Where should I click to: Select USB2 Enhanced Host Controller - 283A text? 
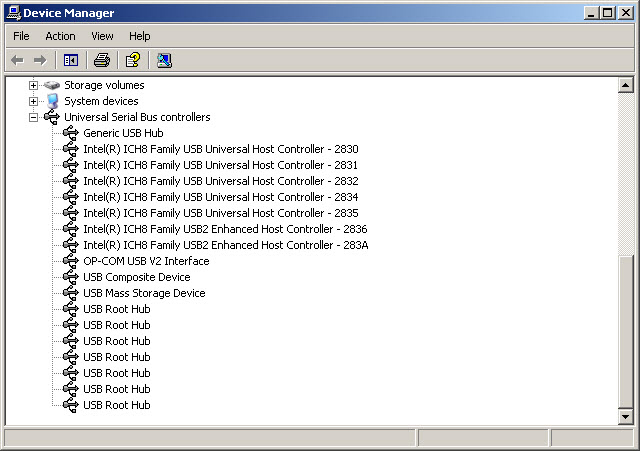click(x=226, y=245)
